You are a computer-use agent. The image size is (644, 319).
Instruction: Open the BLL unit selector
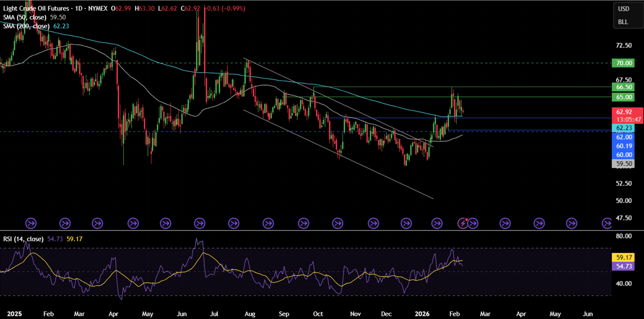click(623, 22)
